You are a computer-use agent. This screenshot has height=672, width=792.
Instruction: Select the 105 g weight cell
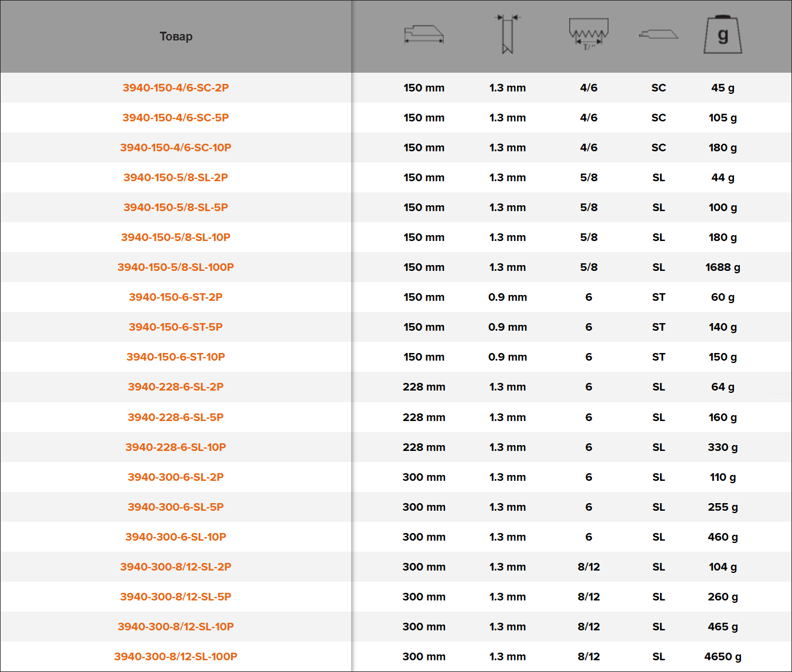723,118
